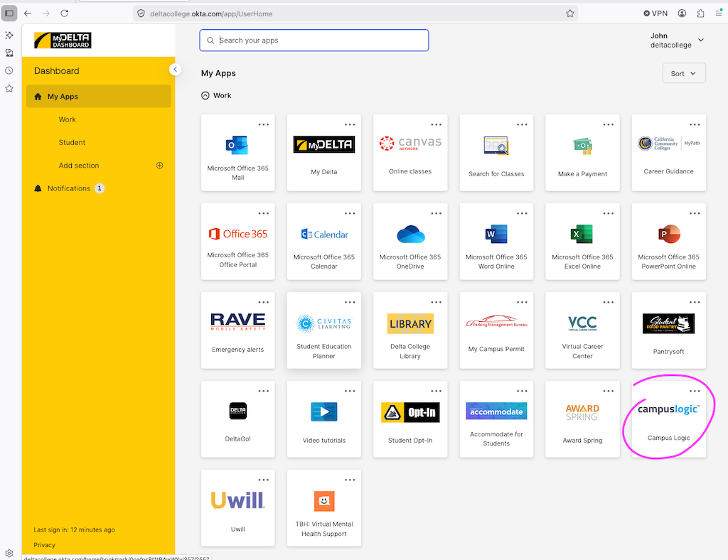Click the Last sign in text

(74, 530)
